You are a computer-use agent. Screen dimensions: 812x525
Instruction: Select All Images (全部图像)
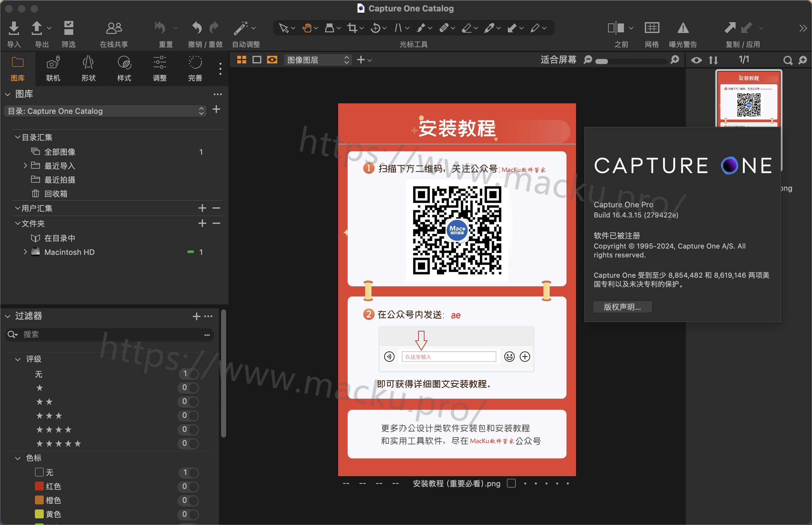(60, 152)
